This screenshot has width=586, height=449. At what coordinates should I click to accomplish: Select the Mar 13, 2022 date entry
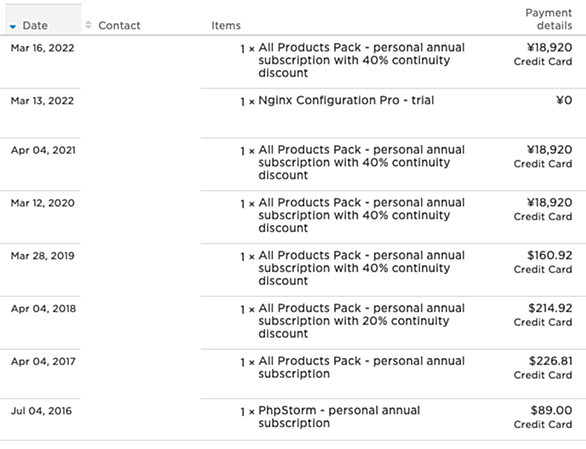42,101
